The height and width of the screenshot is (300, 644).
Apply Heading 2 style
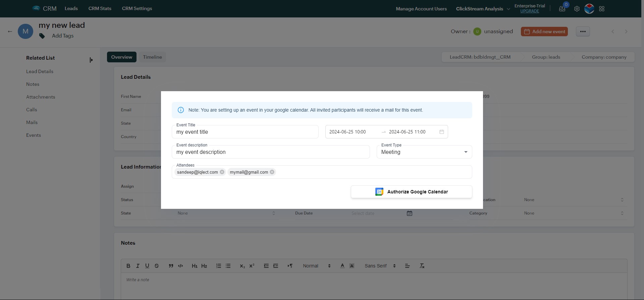(204, 266)
